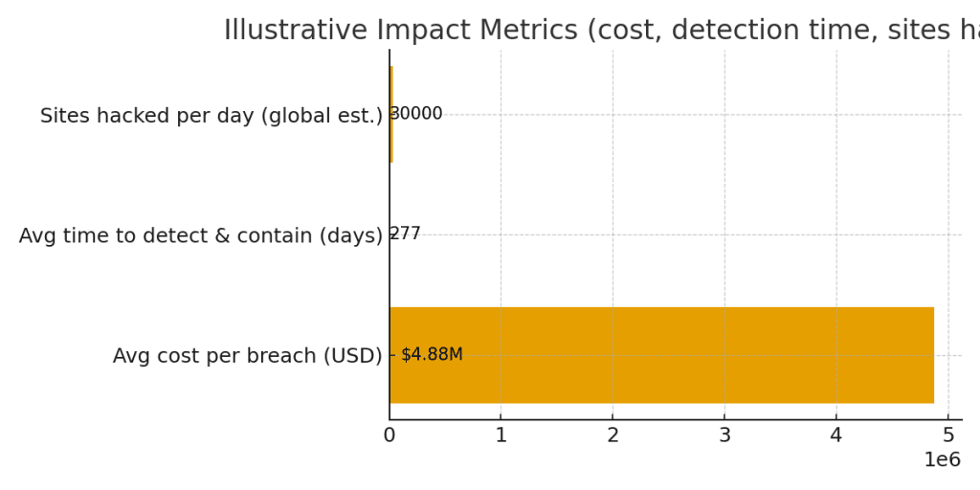Click the x-axis tick label '4'
The width and height of the screenshot is (980, 490).
836,435
